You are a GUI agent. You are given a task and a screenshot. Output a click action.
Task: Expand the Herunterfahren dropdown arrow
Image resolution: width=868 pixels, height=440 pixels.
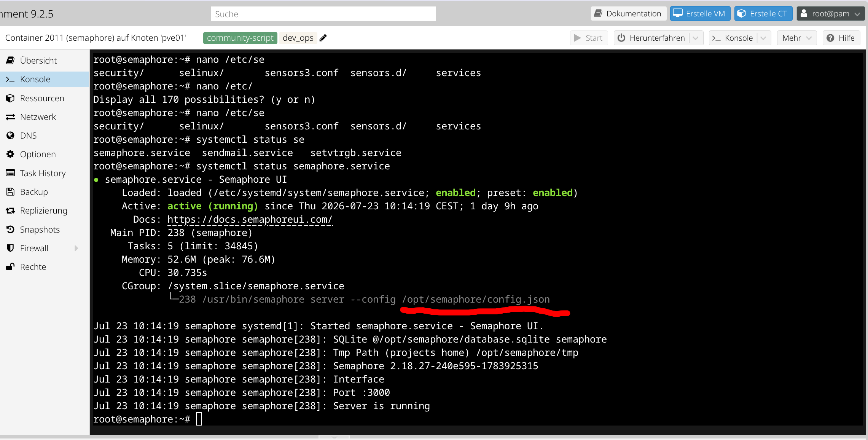pos(696,38)
